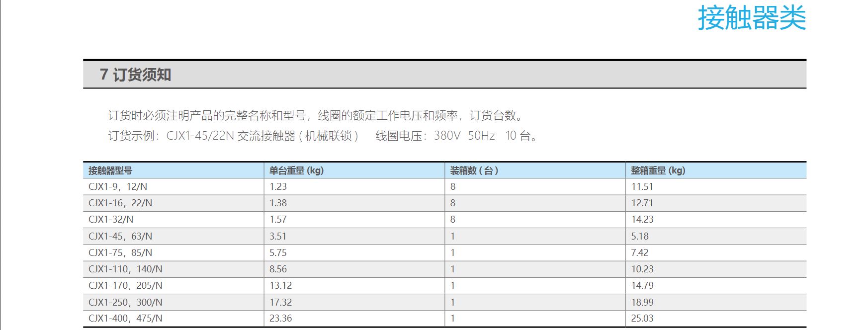The height and width of the screenshot is (330, 868).
Task: Click the ordering example line 订货示例
Action: 324,136
